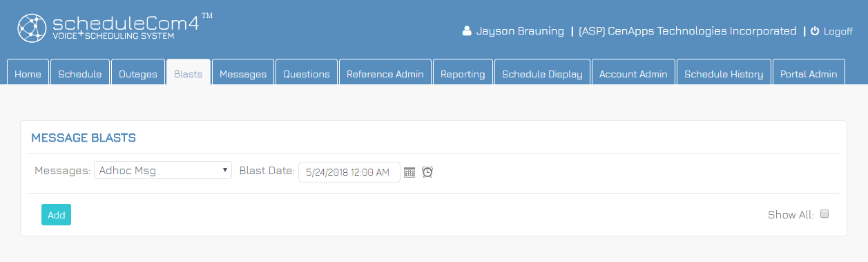Expand the Messages dropdown
This screenshot has width=868, height=262.
click(163, 170)
